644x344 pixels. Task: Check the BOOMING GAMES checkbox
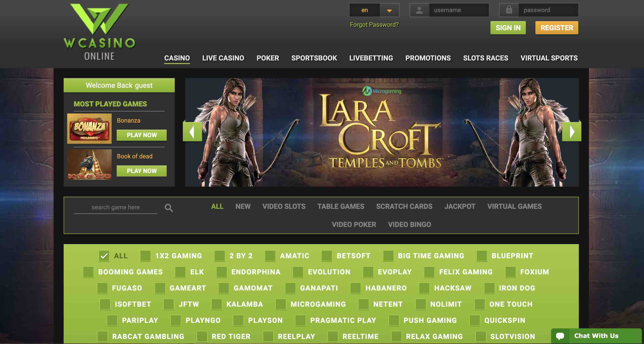point(88,272)
